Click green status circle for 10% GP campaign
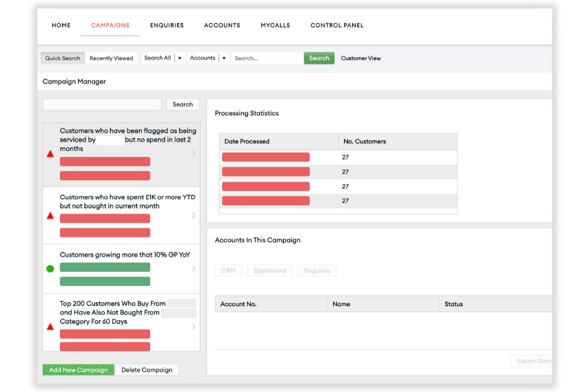This screenshot has width=588, height=392. point(50,268)
